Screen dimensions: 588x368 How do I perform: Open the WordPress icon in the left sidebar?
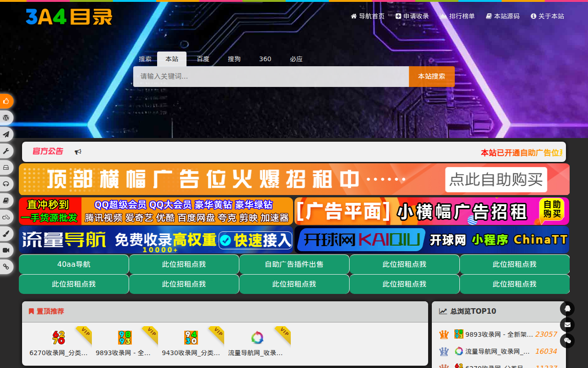point(6,118)
